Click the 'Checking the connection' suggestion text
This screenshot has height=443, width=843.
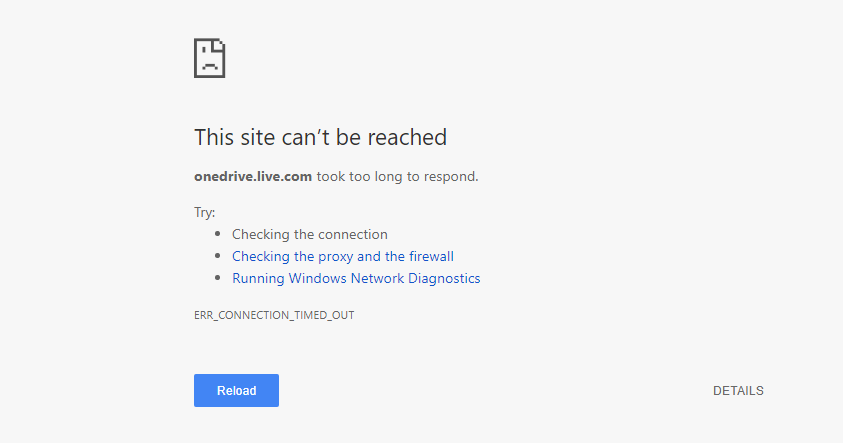click(310, 234)
